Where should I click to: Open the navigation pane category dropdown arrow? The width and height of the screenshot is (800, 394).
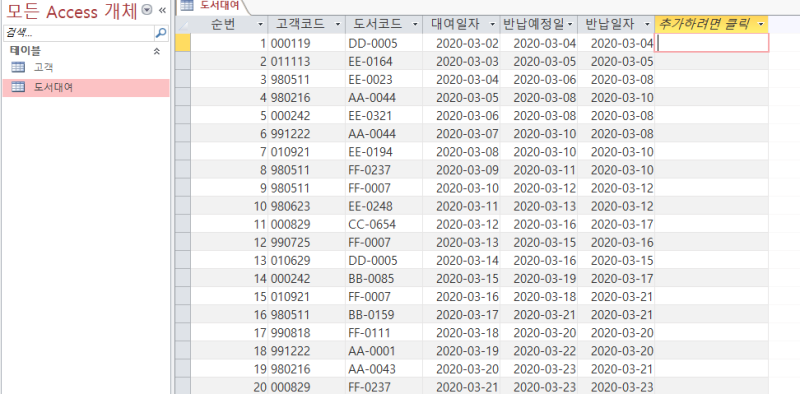pos(147,10)
